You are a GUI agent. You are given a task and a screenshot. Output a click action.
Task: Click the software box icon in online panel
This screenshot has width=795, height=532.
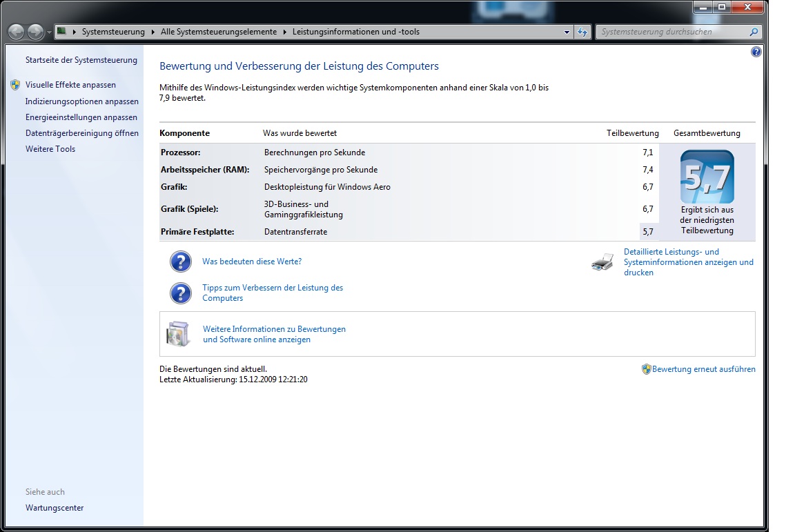(178, 334)
